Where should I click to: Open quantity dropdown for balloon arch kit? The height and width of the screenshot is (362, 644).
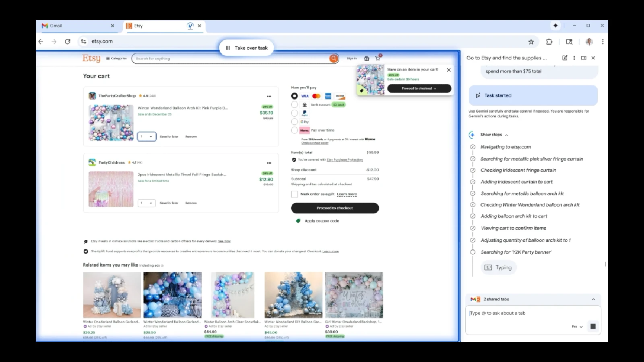tap(147, 137)
